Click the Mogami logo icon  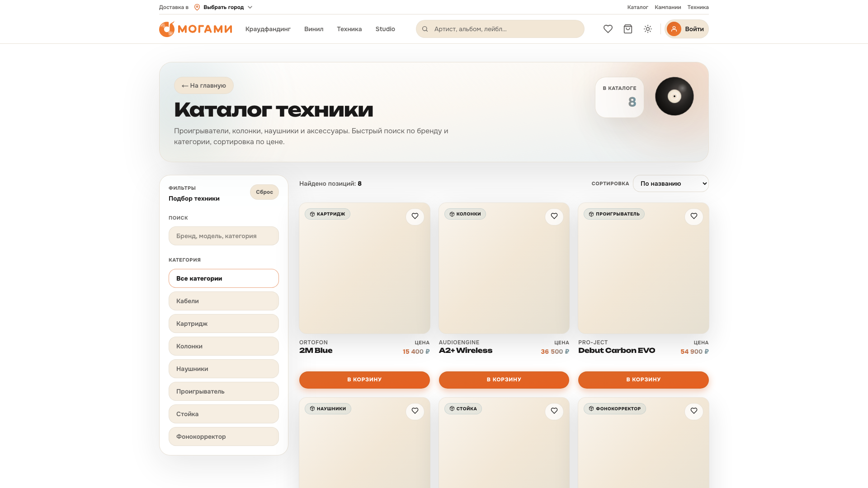167,29
